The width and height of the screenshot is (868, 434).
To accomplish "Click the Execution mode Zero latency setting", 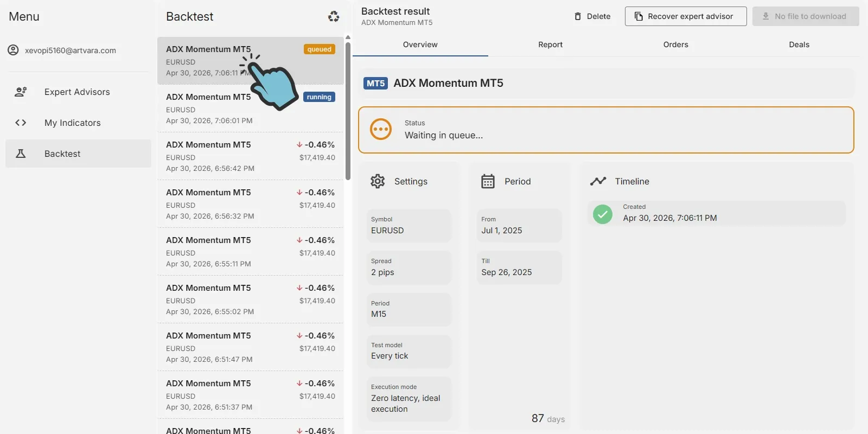I will pos(409,399).
